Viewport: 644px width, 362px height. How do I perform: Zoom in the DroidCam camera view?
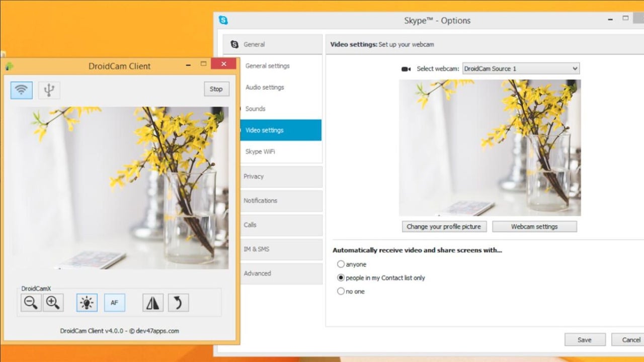53,303
